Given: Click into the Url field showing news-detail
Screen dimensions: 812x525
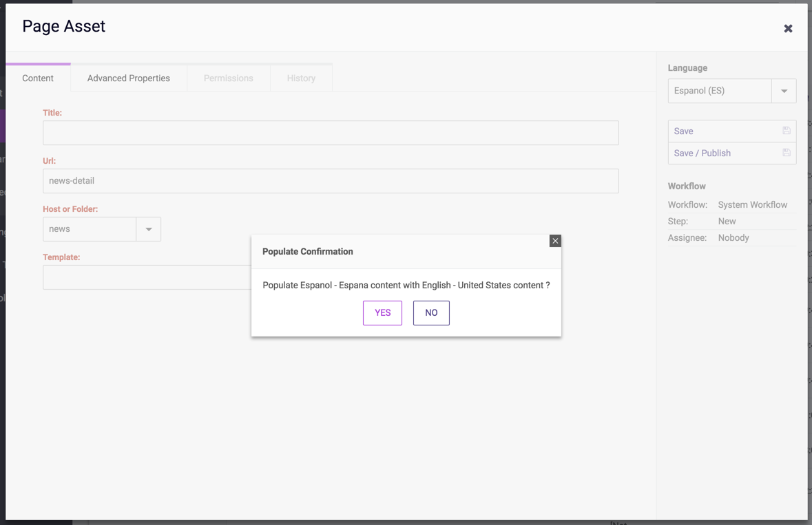Looking at the screenshot, I should 331,181.
